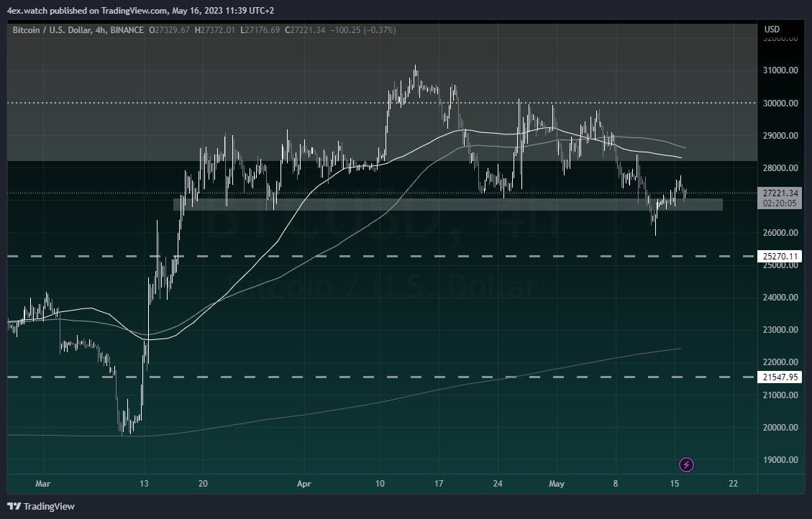
Task: Click the USD currency label
Action: [x=772, y=29]
